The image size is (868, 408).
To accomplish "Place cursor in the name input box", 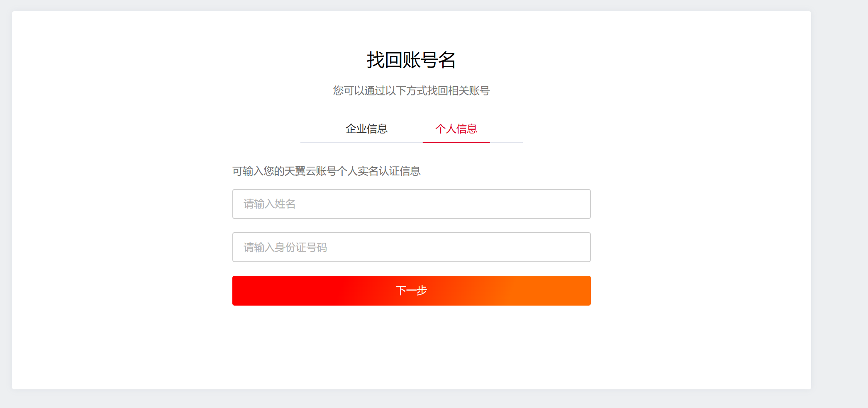I will (x=411, y=204).
